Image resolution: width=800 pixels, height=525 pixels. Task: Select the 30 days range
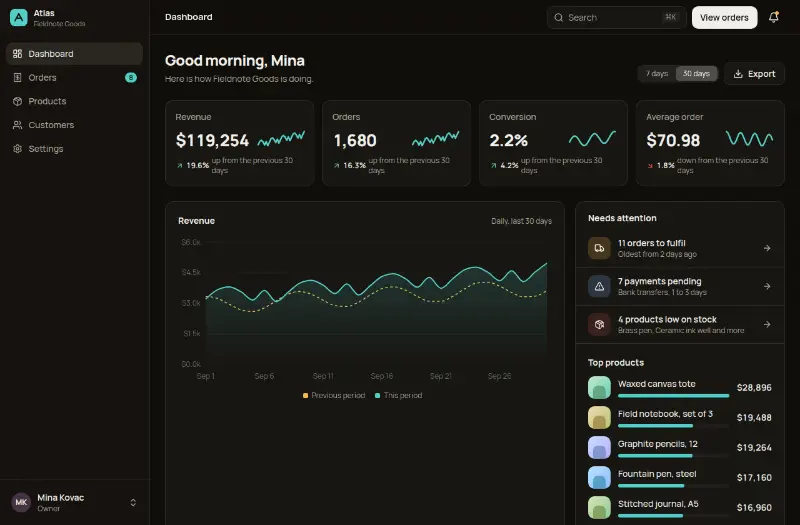[x=696, y=73]
